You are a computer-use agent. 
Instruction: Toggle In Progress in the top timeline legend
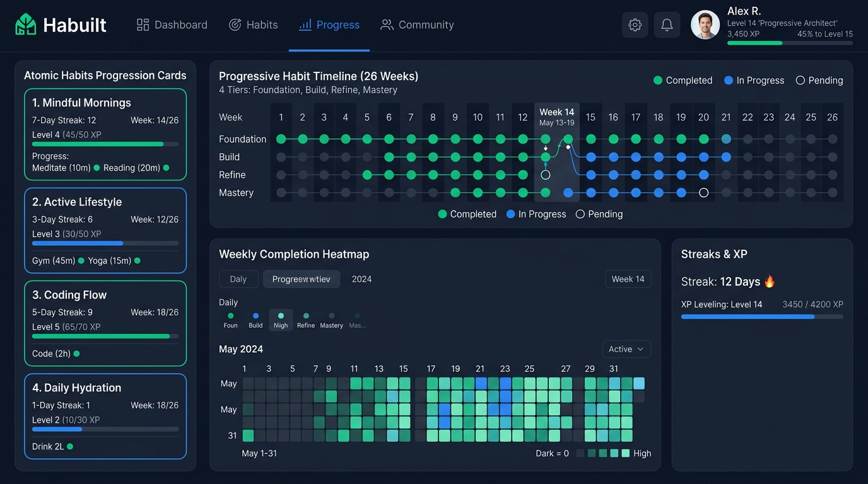point(754,80)
